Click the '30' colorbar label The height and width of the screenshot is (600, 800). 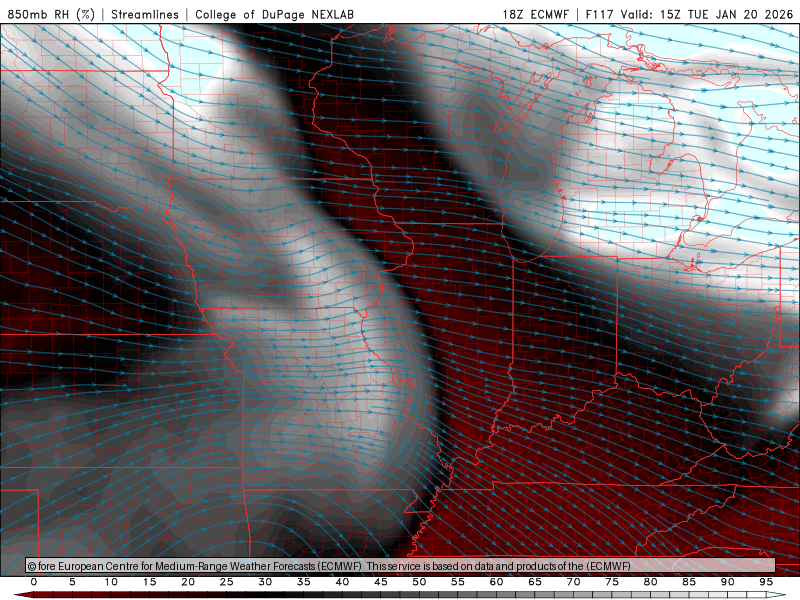coord(265,582)
